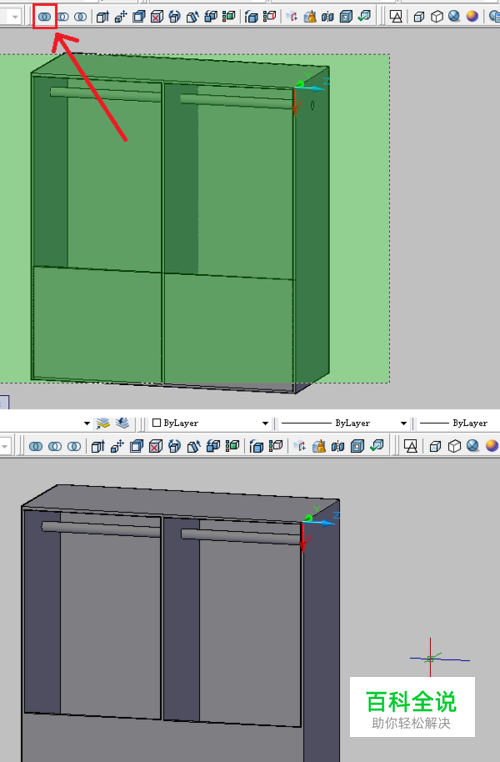Open the ByLayer color dropdown
This screenshot has height=762, width=500.
coord(210,423)
